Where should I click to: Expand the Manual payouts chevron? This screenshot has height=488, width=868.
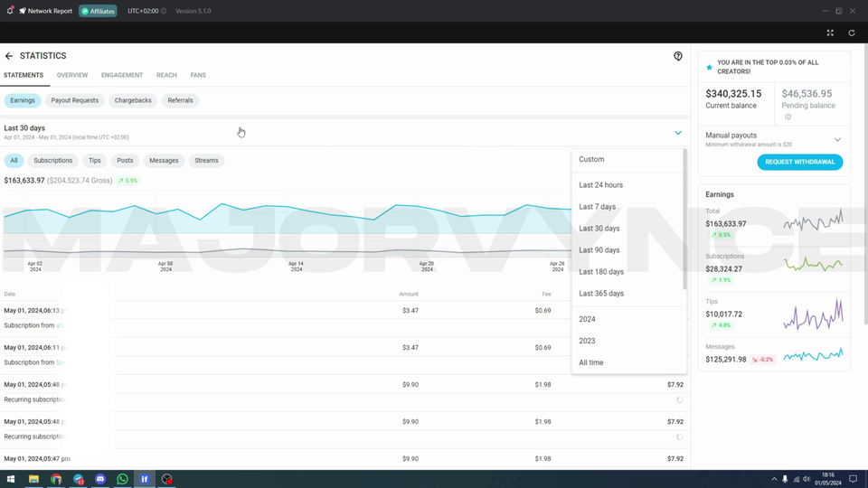point(837,139)
